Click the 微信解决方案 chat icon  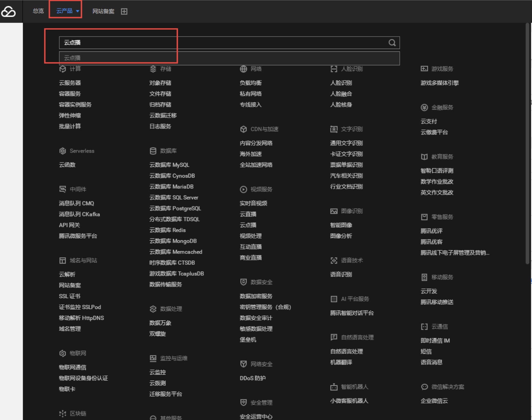(424, 387)
